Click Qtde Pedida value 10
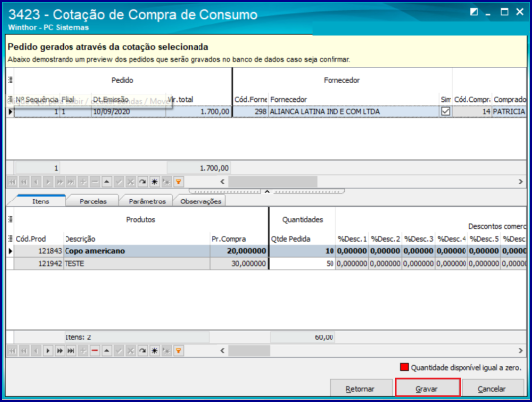The width and height of the screenshot is (532, 402). tap(303, 251)
